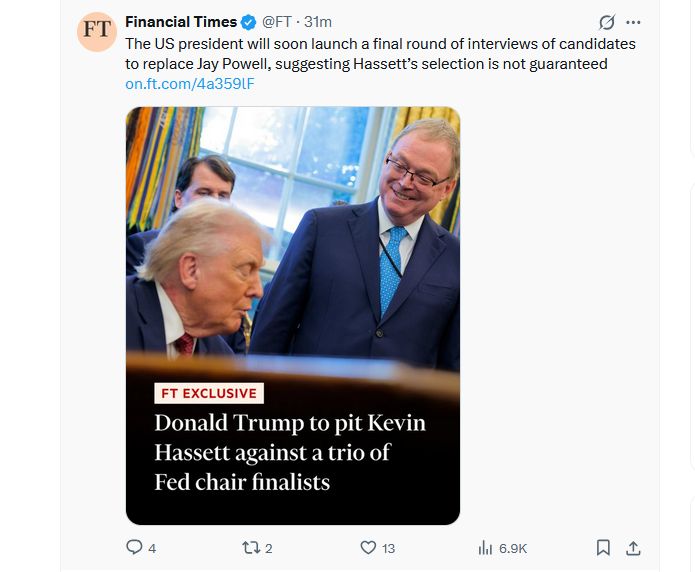Click the FT profile avatar
This screenshot has height=572, width=695.
97,31
